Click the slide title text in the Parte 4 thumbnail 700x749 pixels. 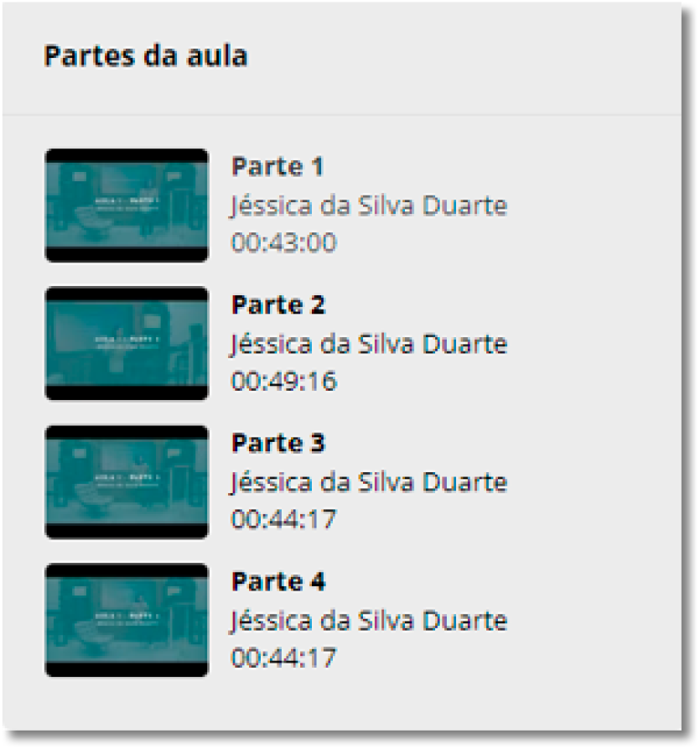pyautogui.click(x=127, y=619)
